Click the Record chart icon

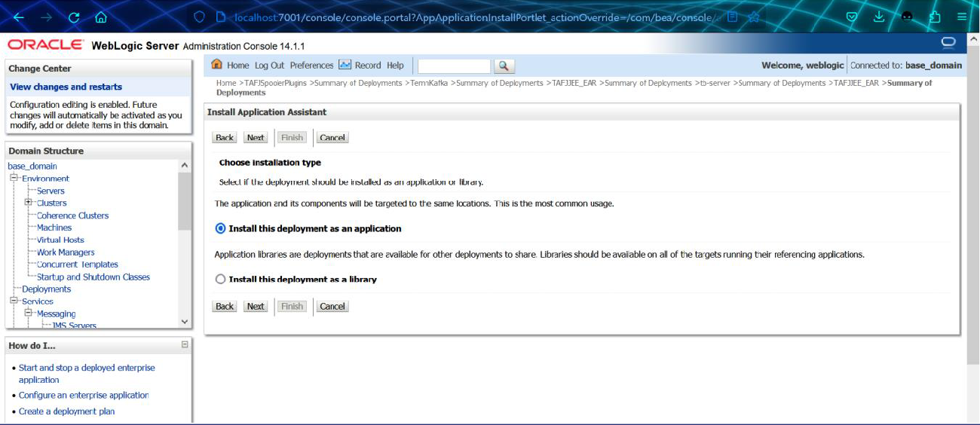coord(345,65)
